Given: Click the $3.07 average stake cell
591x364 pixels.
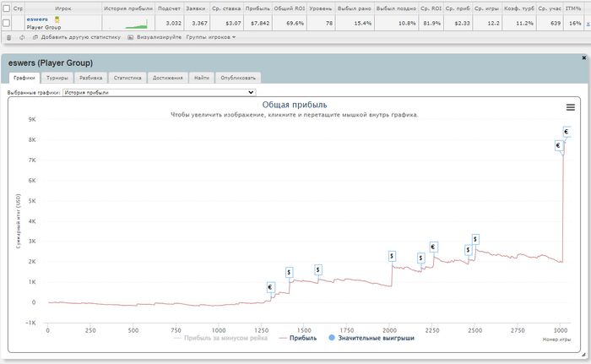Looking at the screenshot, I should (226, 24).
